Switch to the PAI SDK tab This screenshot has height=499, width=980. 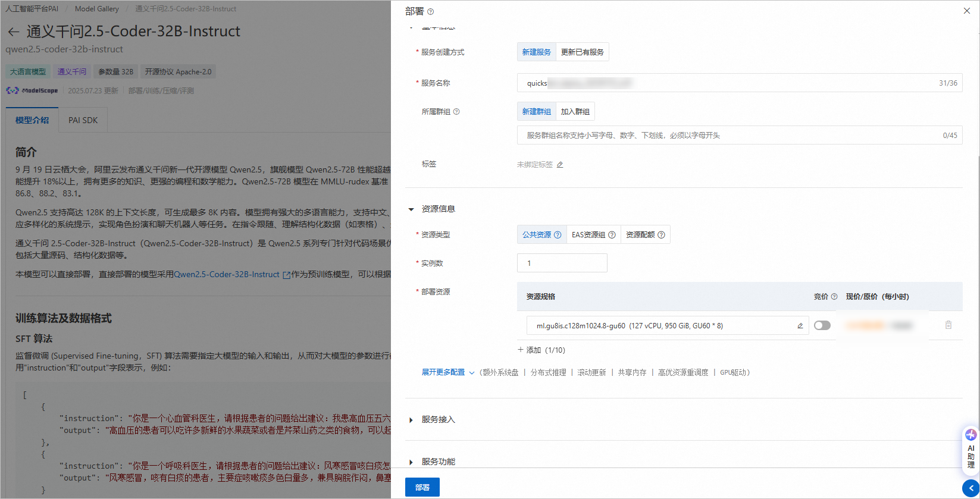pyautogui.click(x=83, y=120)
